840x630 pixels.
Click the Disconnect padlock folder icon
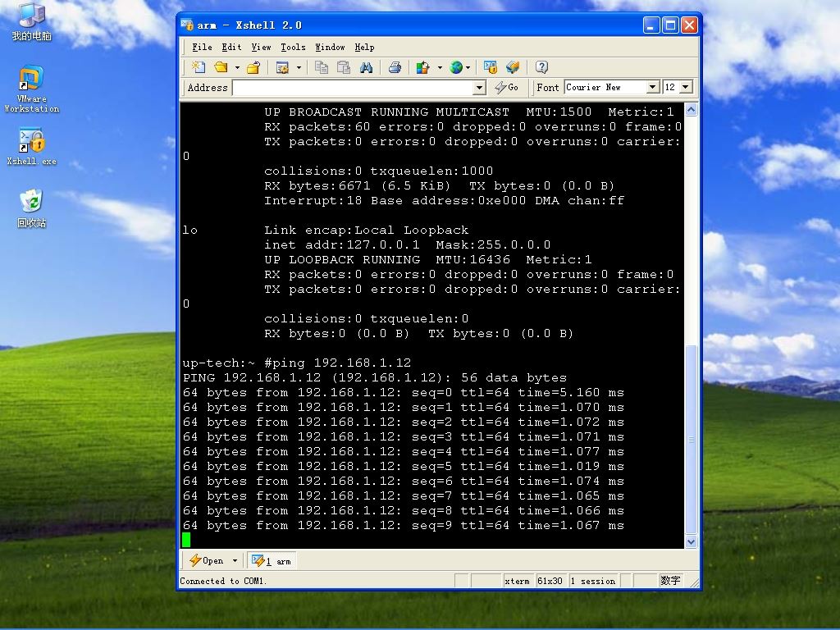click(253, 67)
